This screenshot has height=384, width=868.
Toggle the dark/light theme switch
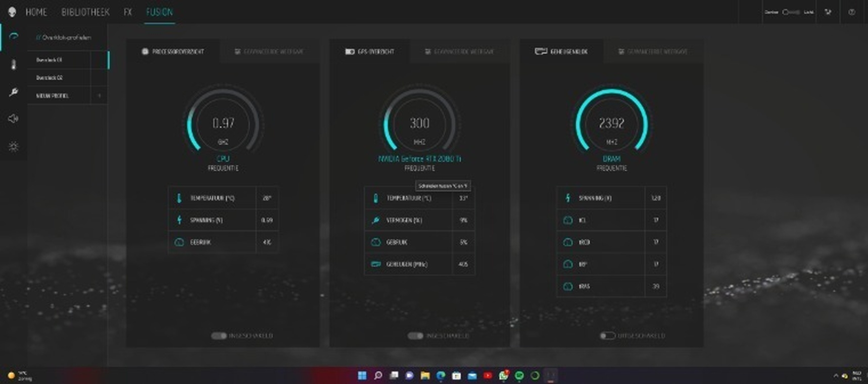click(791, 12)
